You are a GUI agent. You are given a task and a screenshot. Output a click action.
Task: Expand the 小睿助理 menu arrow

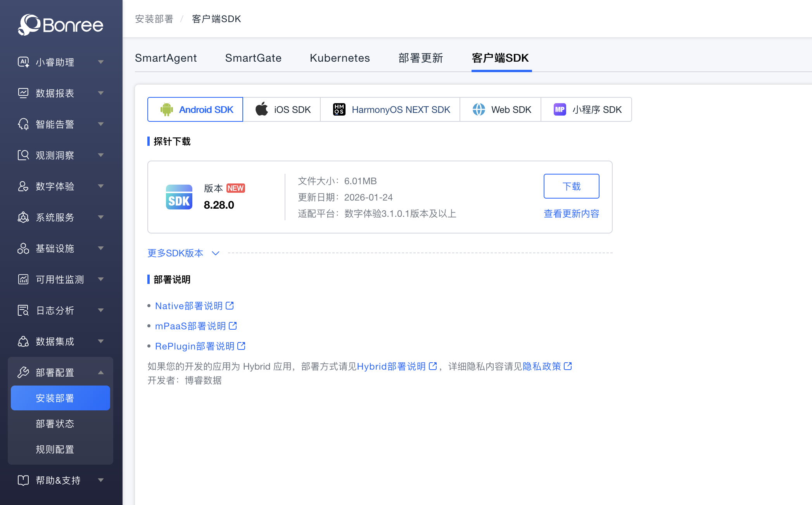101,62
